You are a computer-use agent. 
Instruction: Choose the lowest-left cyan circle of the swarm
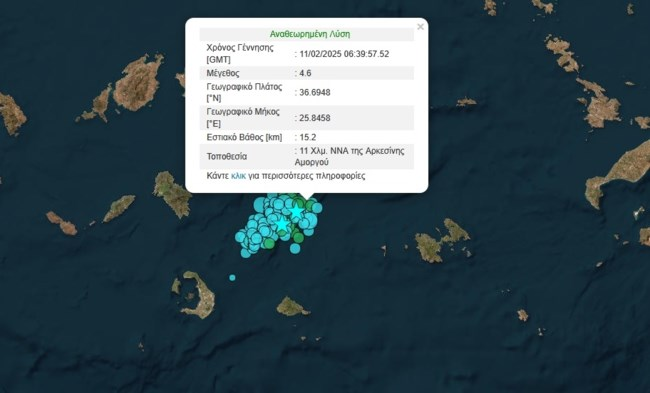pos(246,252)
